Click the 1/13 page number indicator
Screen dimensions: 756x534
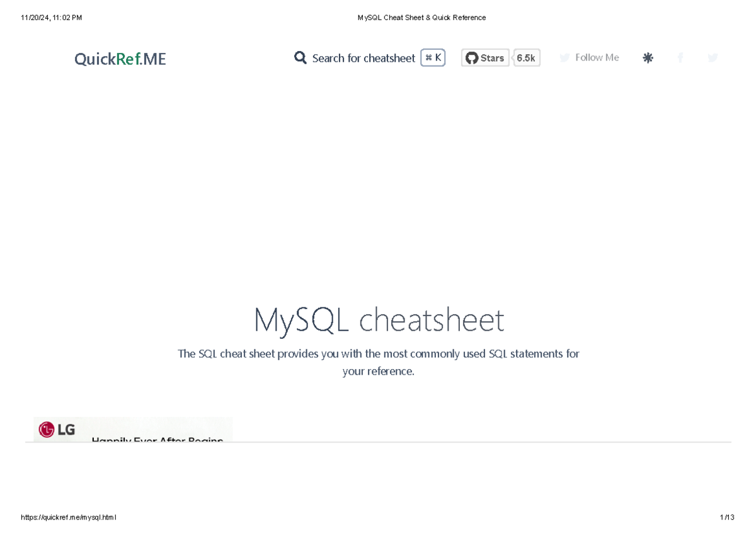[727, 517]
